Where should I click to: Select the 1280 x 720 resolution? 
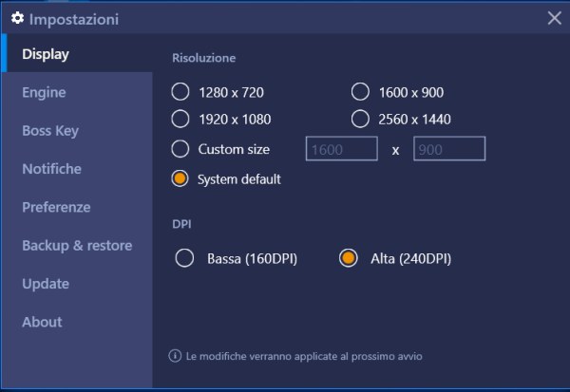[x=180, y=92]
